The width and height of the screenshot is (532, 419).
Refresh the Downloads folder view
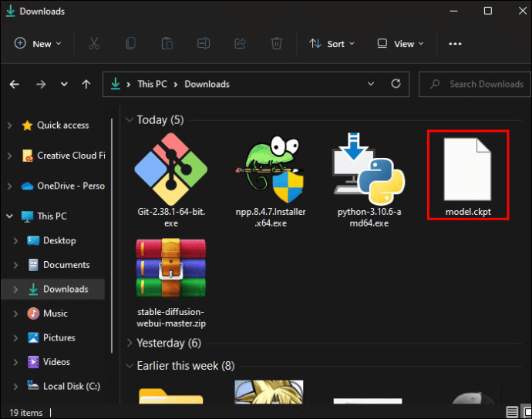[396, 84]
